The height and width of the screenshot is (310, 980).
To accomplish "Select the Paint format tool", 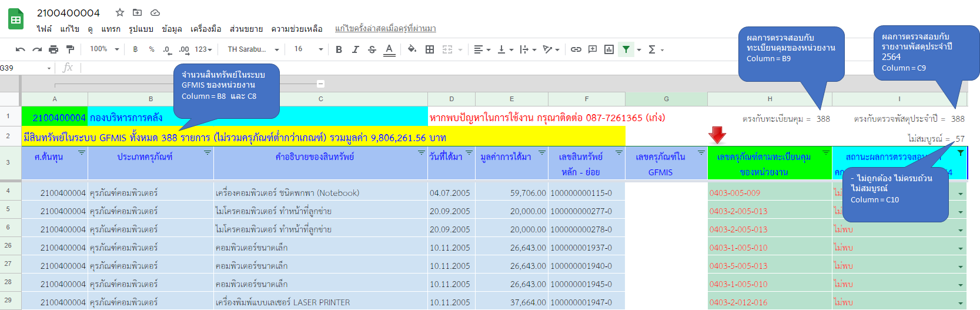I will (x=70, y=49).
